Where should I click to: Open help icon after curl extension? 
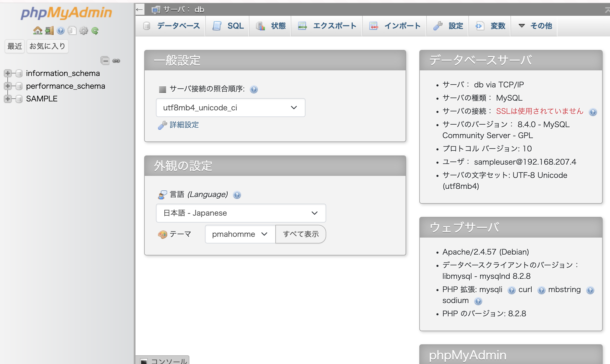pos(541,290)
